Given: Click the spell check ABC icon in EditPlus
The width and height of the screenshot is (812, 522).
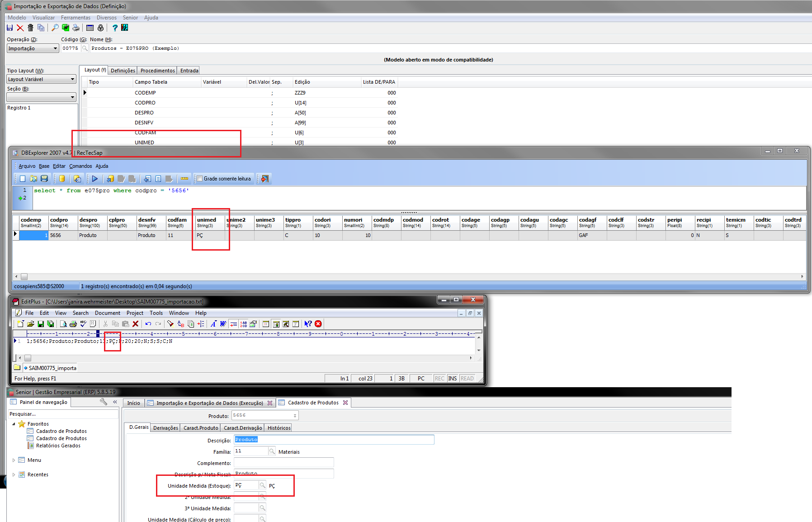Looking at the screenshot, I should tap(83, 324).
